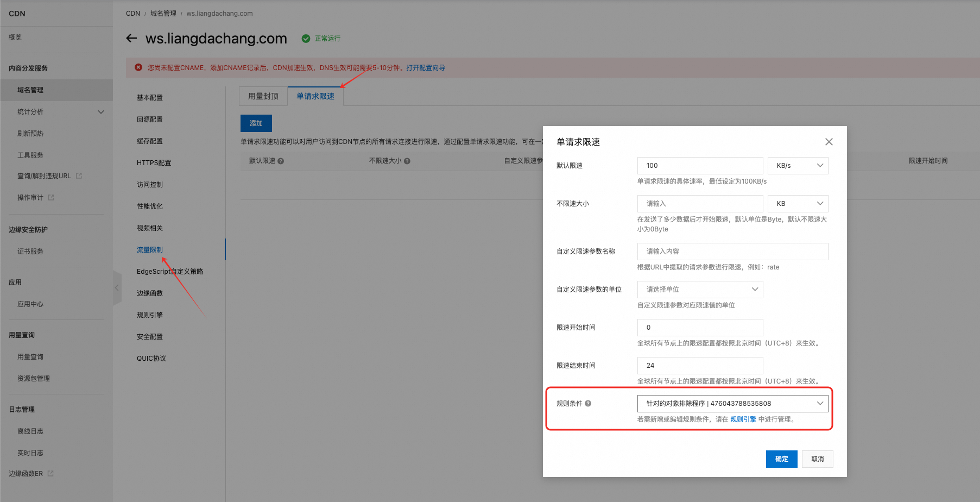Open 刷新预热 in the sidebar
This screenshot has width=980, height=502.
(x=30, y=134)
